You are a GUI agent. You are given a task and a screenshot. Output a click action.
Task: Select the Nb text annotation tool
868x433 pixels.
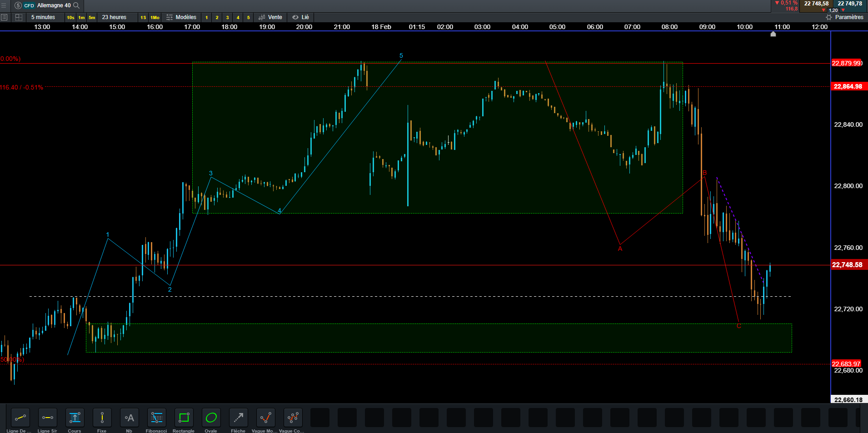pyautogui.click(x=129, y=418)
